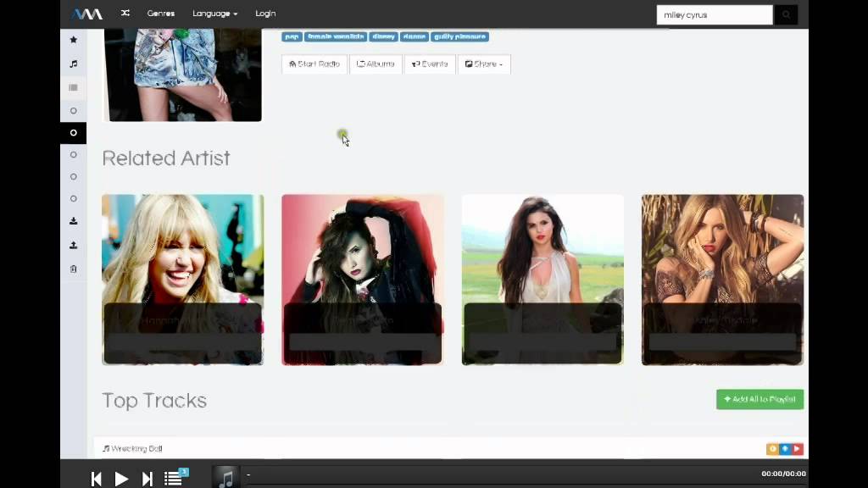
Task: Click the Related Artist heading
Action: tap(166, 158)
